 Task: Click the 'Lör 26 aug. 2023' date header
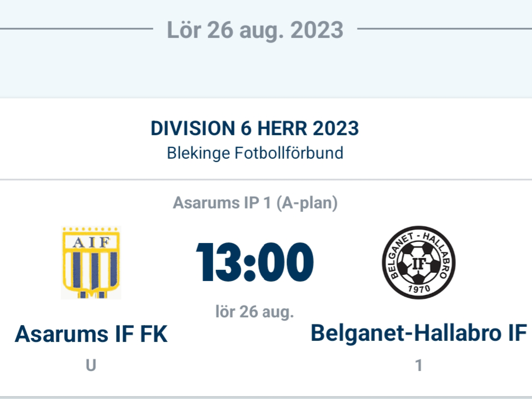point(255,30)
